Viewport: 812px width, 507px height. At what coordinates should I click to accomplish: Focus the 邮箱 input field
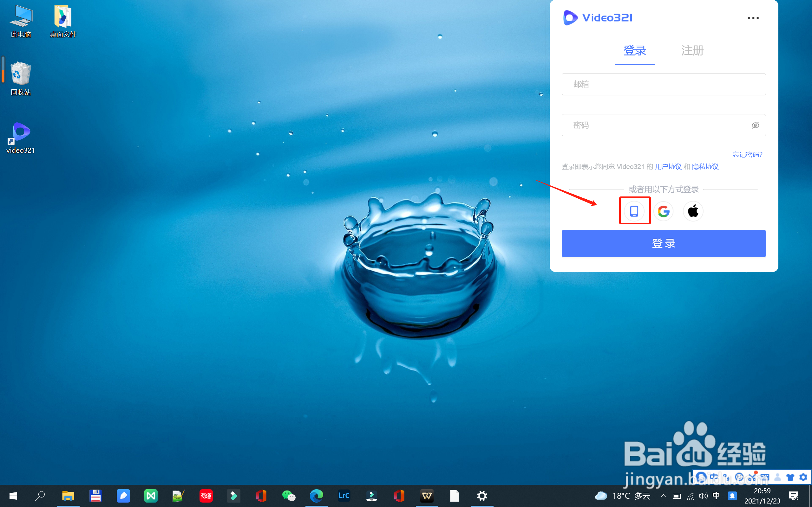click(x=663, y=84)
